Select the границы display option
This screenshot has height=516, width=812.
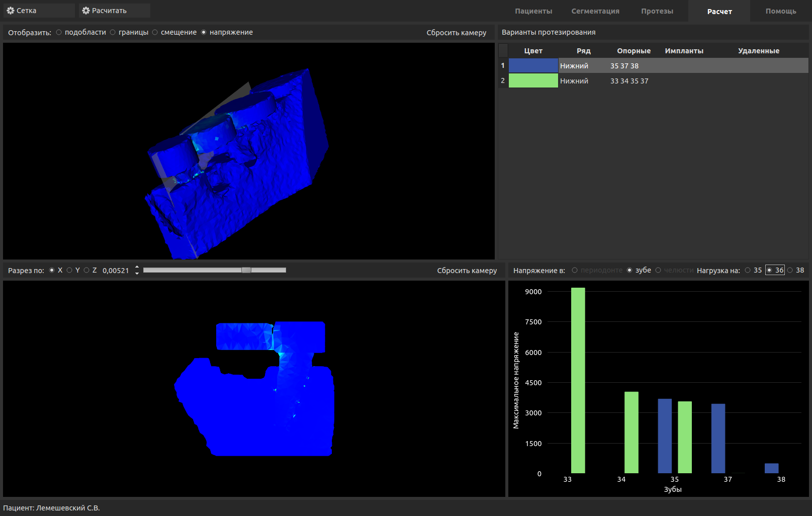(113, 32)
